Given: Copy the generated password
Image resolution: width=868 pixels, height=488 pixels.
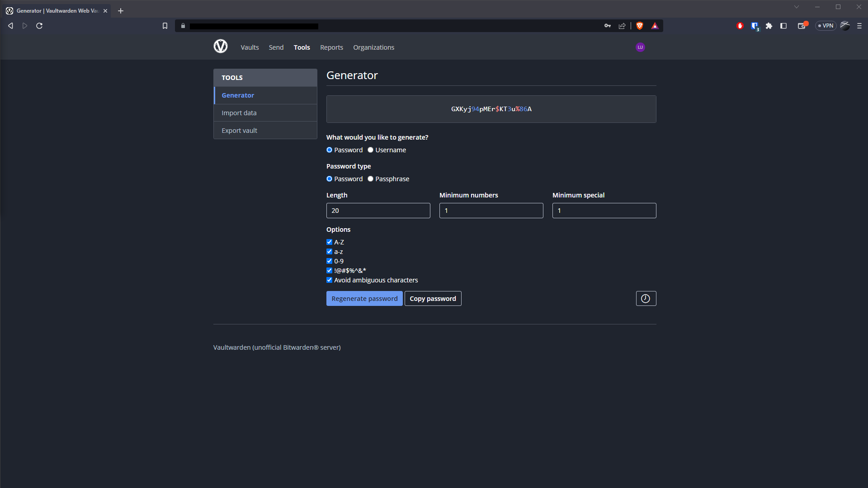Looking at the screenshot, I should (x=433, y=298).
